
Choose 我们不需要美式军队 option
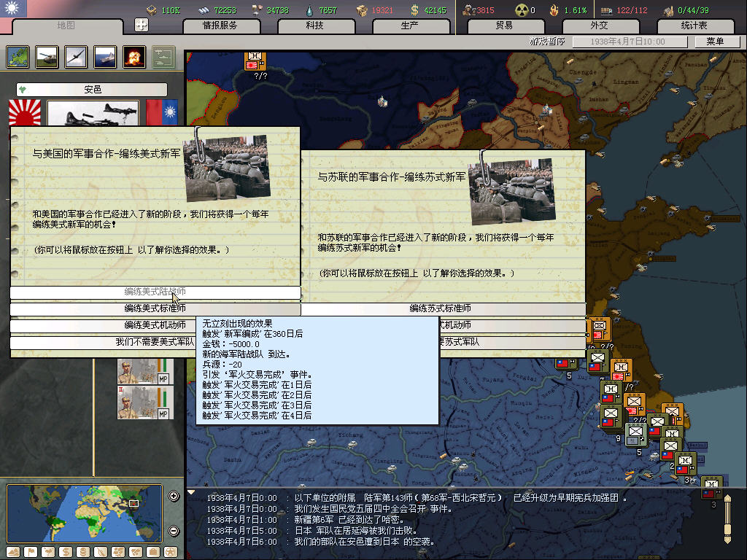coord(103,342)
